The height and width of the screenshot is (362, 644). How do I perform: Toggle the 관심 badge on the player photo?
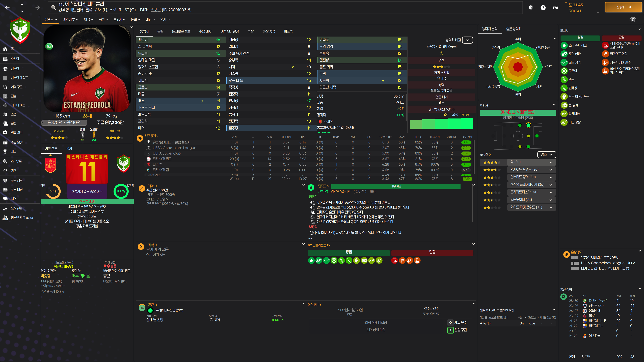click(x=49, y=46)
